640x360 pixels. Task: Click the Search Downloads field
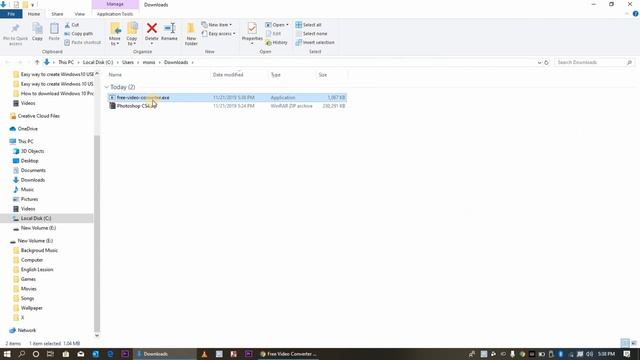pyautogui.click(x=594, y=62)
